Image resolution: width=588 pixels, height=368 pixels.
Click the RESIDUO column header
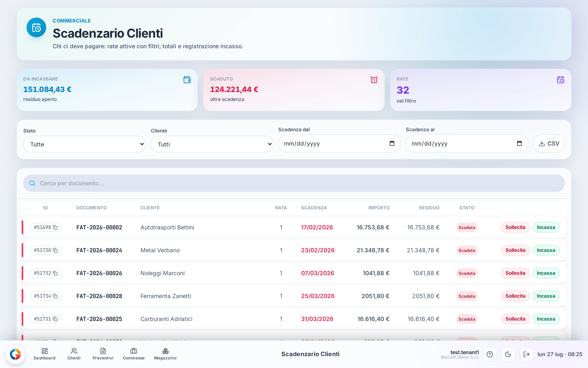(429, 208)
